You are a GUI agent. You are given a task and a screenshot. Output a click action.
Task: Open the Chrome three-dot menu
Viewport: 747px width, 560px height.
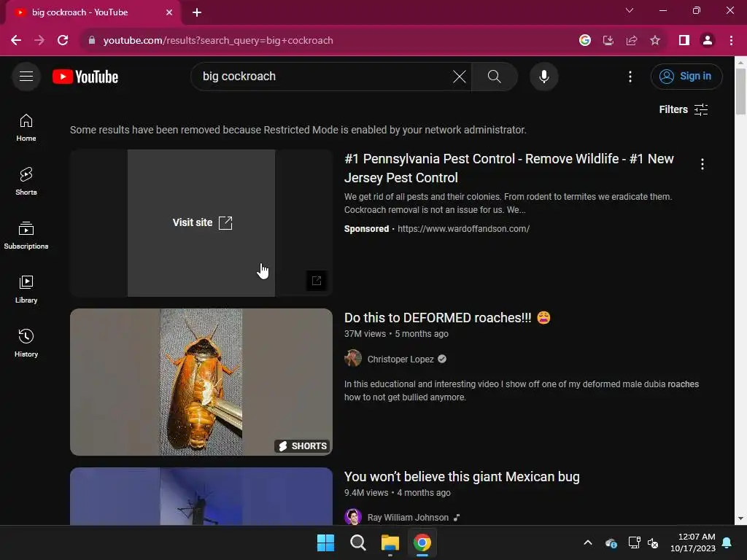pyautogui.click(x=731, y=41)
